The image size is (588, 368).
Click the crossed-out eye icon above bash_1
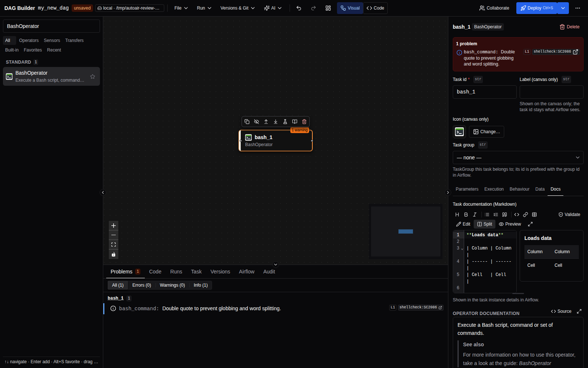coord(257,121)
